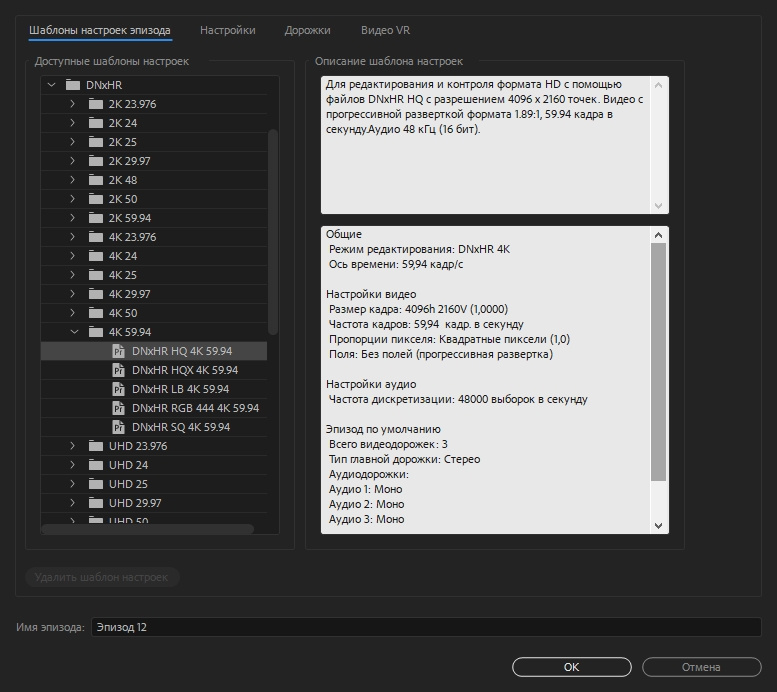Click the preset icon of DNxHR RGB 444 4K 59.94
Viewport: 777px width, 692px height.
[118, 408]
